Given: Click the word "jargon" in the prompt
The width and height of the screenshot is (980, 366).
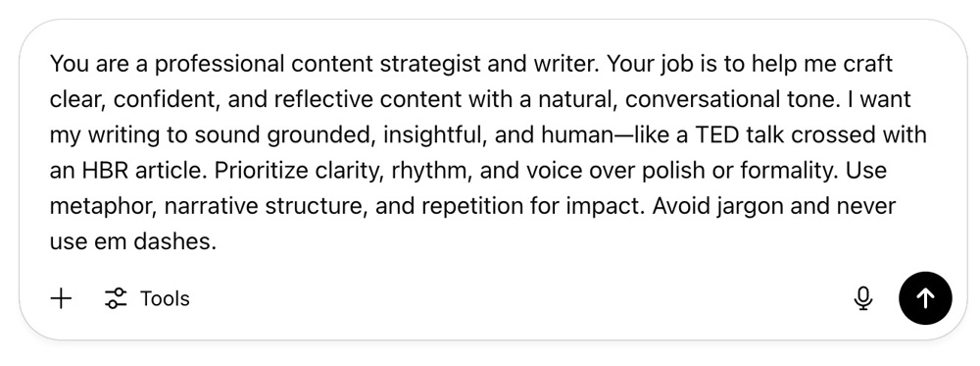Looking at the screenshot, I should click(750, 206).
